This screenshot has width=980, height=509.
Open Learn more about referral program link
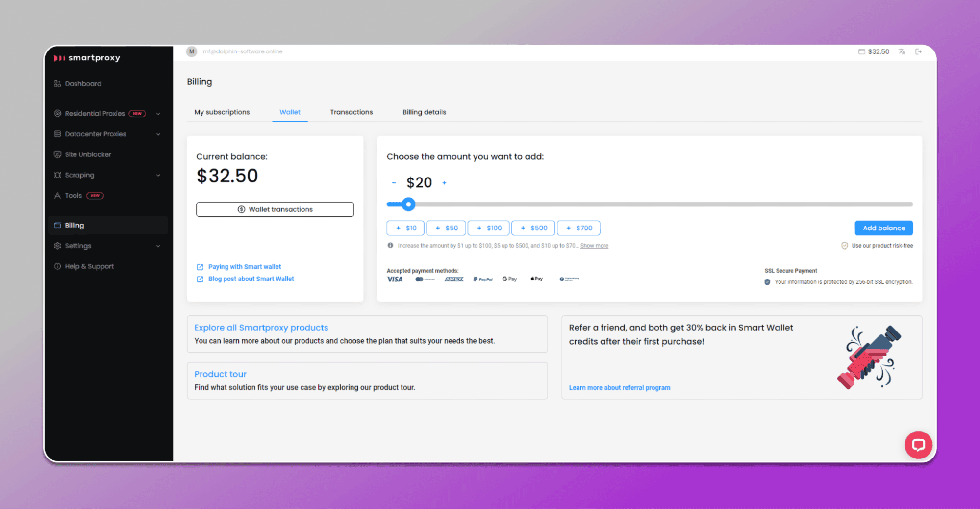620,388
